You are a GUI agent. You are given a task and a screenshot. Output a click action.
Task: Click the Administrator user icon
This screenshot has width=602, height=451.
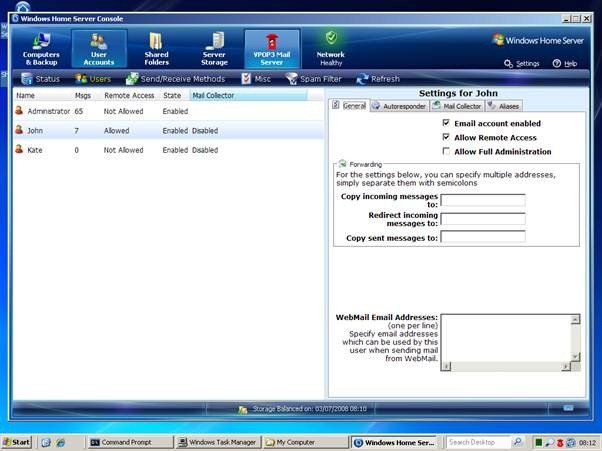(19, 111)
